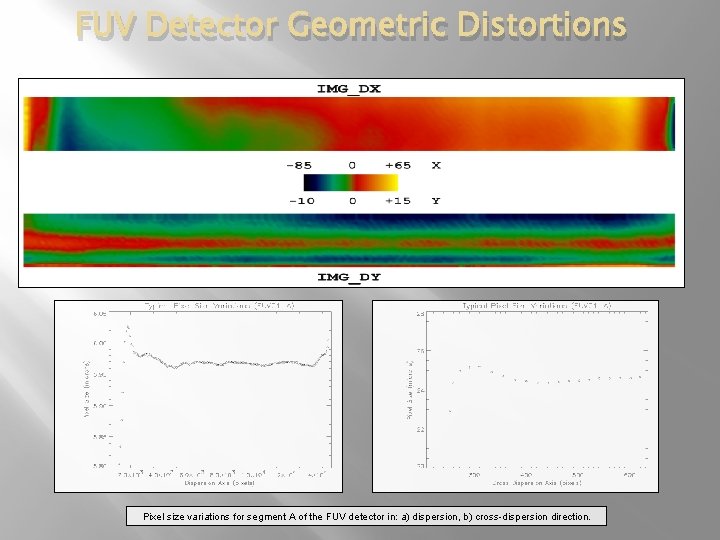Click the slide title 'FUV Detector Geometric Distortions'
720x540 pixels.
[x=351, y=25]
